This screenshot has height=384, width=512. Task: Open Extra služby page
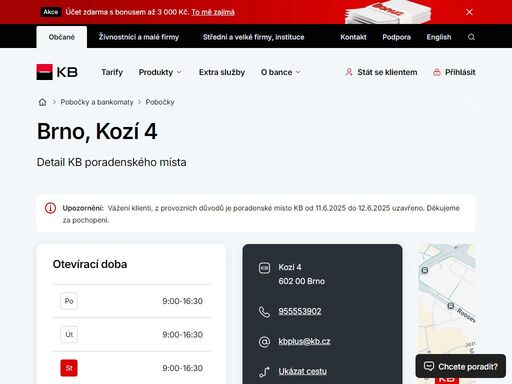[222, 72]
